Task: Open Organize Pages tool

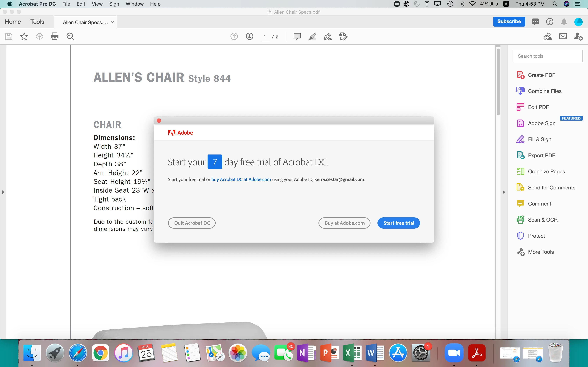Action: click(x=546, y=171)
